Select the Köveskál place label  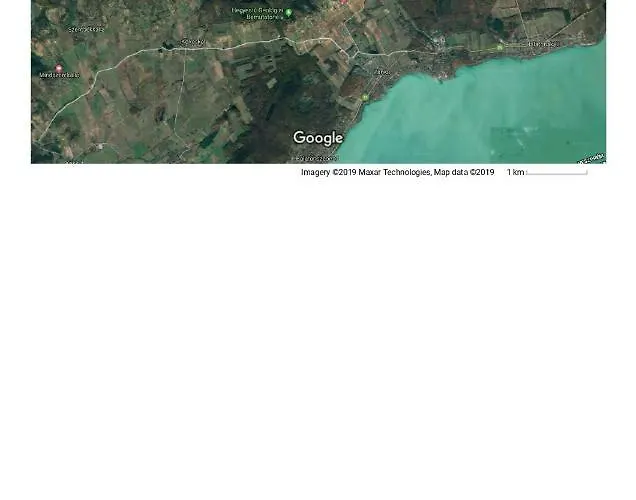192,42
